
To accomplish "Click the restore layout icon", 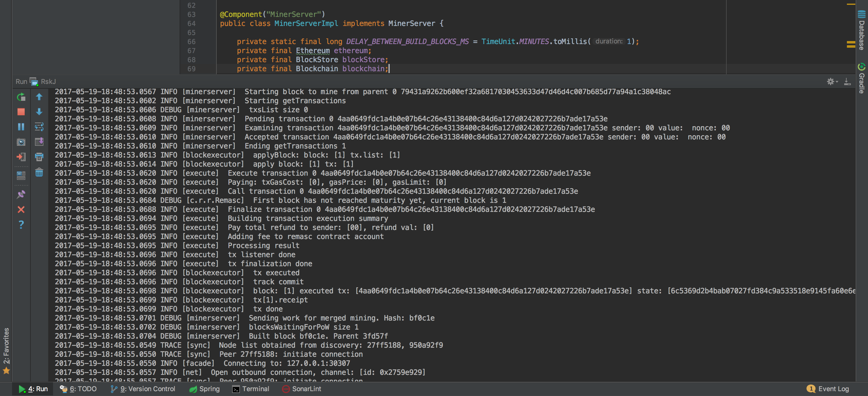I will [21, 175].
